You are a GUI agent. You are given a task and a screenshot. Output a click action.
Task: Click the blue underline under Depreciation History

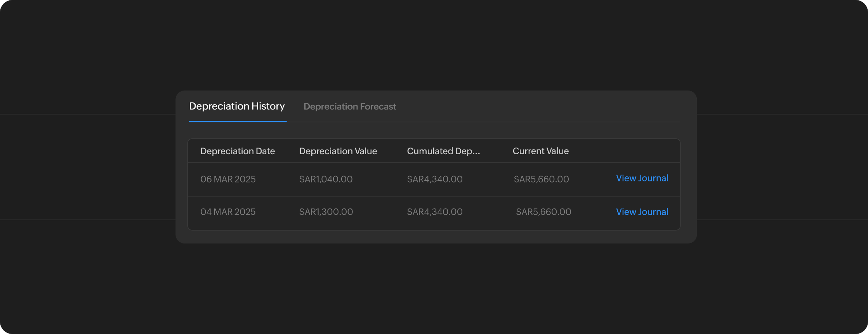[238, 121]
